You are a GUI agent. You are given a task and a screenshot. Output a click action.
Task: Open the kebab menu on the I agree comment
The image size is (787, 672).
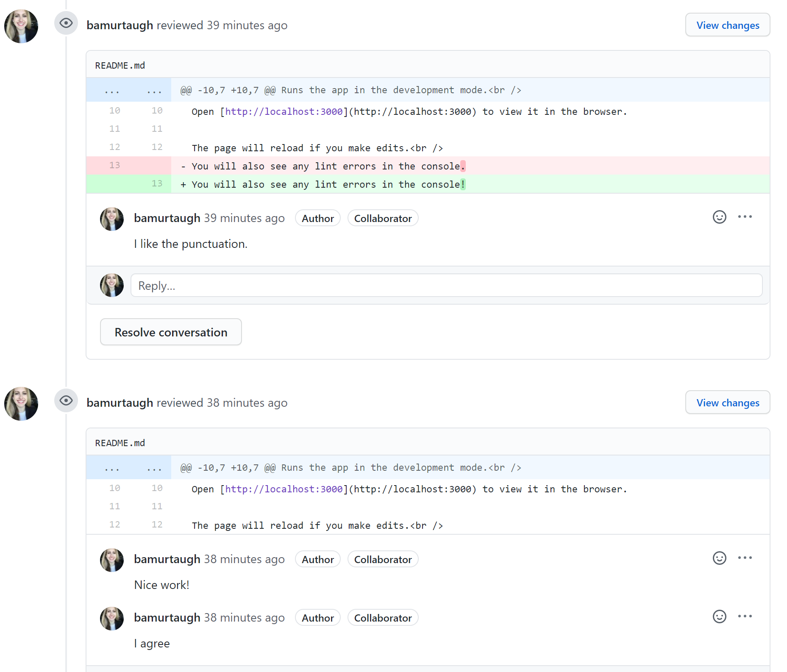(x=745, y=616)
